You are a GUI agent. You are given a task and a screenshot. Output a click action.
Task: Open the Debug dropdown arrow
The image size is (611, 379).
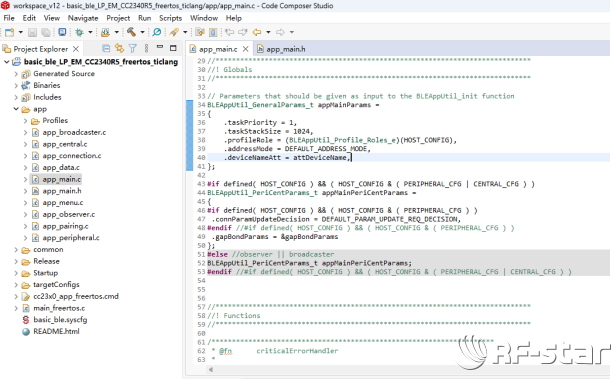[90, 32]
